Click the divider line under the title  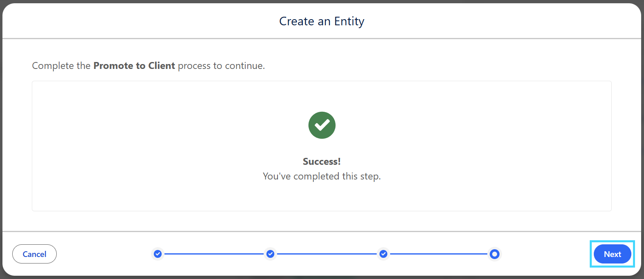[x=322, y=39]
